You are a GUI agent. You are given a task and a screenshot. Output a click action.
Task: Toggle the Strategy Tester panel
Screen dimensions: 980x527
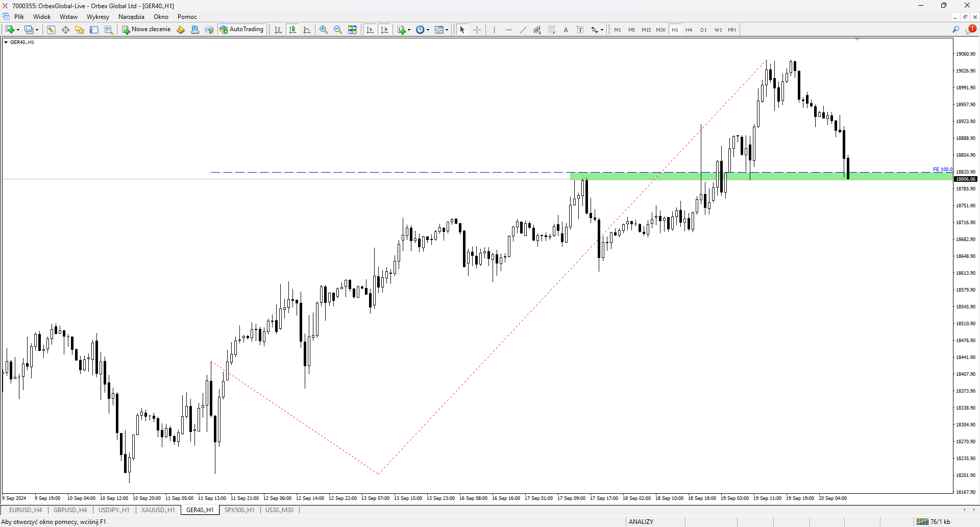tap(108, 30)
